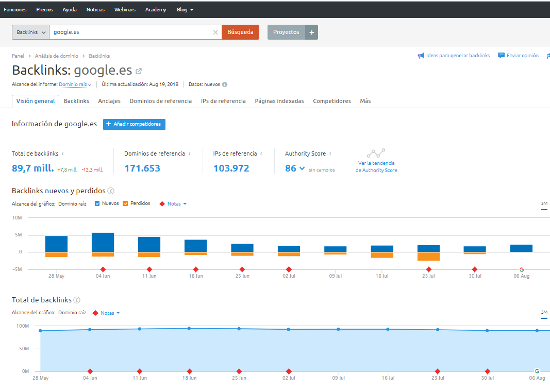Switch to the Anclajes tab
Image resolution: width=550 pixels, height=392 pixels.
click(109, 101)
